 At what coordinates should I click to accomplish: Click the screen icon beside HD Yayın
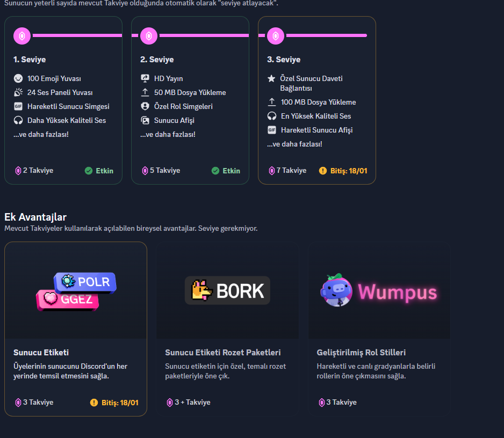click(x=145, y=78)
